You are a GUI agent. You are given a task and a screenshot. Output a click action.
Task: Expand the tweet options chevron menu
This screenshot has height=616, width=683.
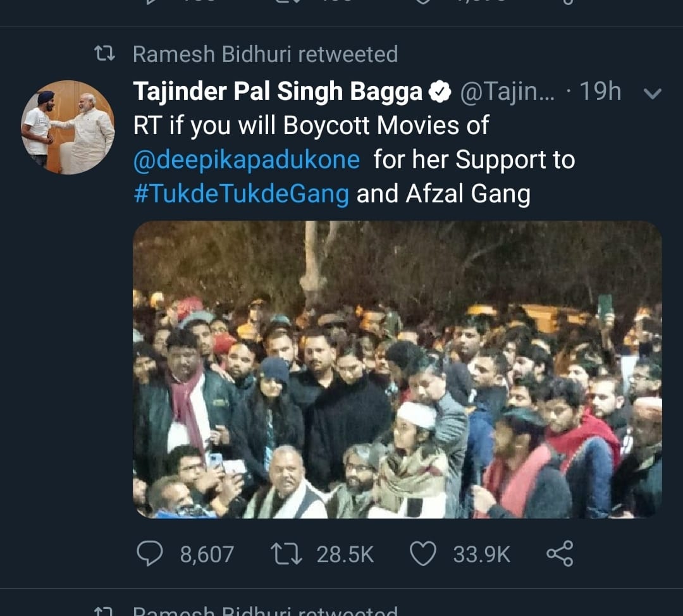(651, 94)
